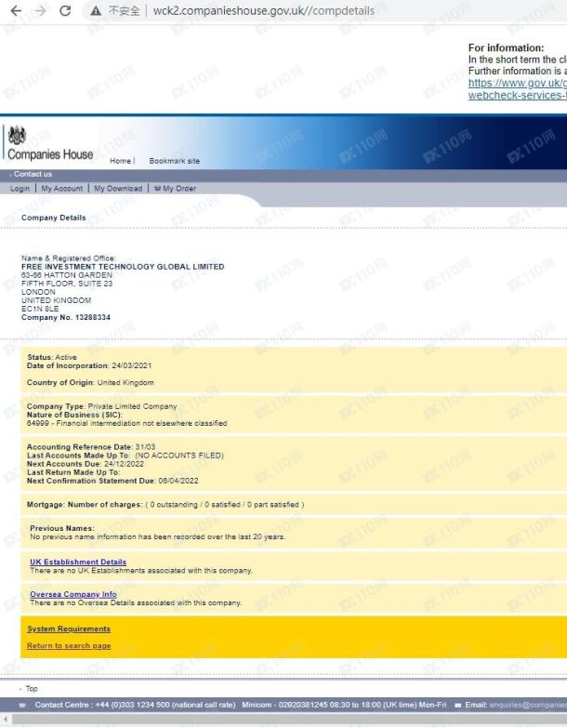Click the horizontal scrollbar left arrow
This screenshot has height=728, width=567.
(5, 721)
